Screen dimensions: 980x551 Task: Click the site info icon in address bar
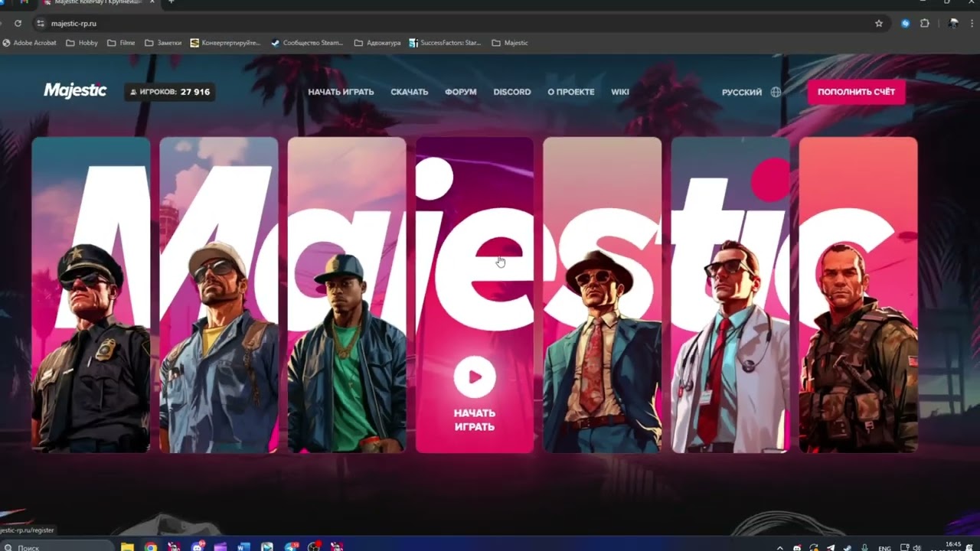(41, 24)
